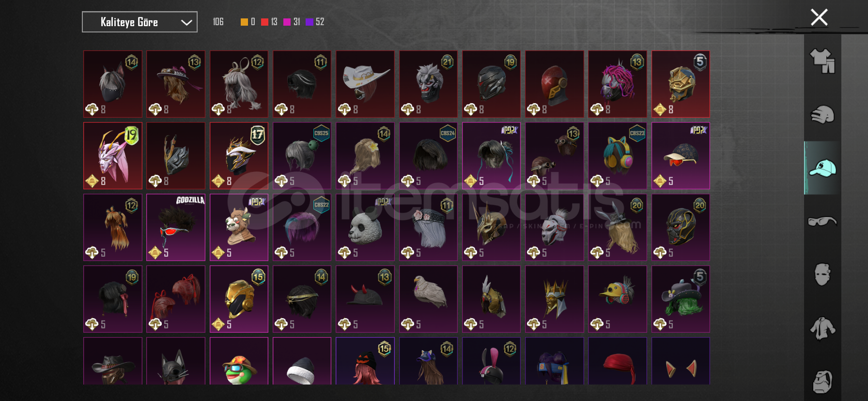The height and width of the screenshot is (401, 868).
Task: Select the white cowboy hat item
Action: [365, 84]
